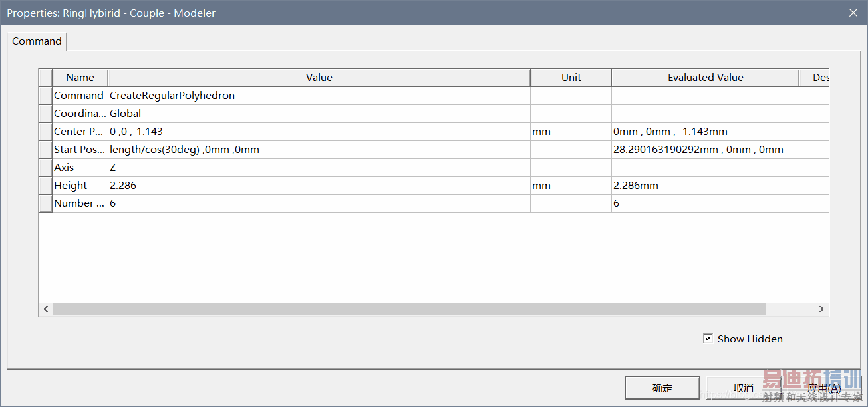This screenshot has width=868, height=407.
Task: Edit the Number of segments value 6
Action: 319,203
